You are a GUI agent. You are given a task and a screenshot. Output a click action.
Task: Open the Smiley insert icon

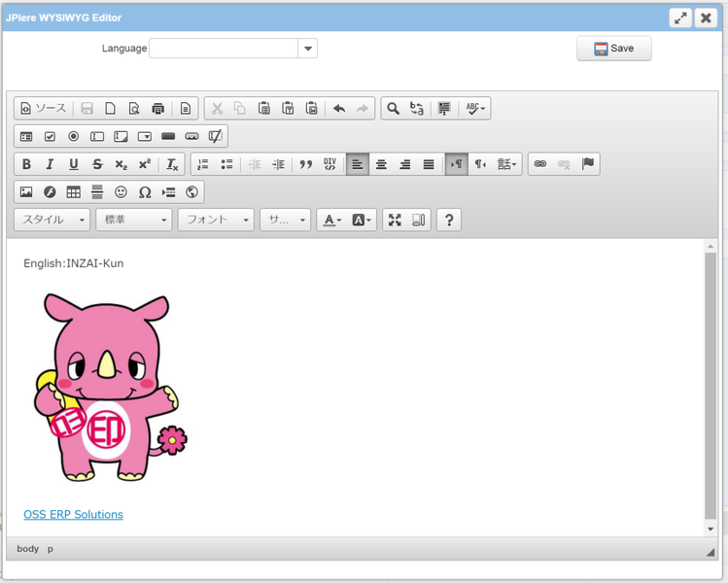pos(121,192)
